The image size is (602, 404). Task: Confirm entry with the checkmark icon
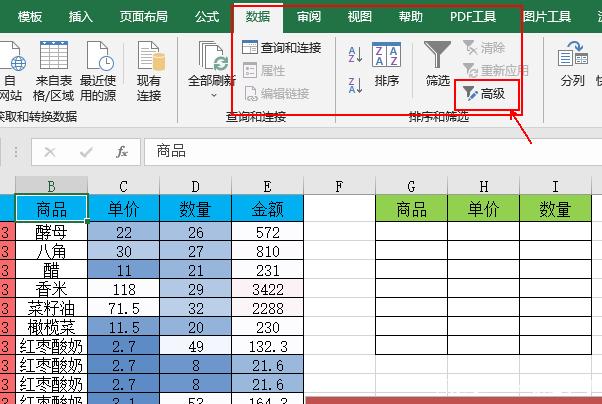point(86,152)
